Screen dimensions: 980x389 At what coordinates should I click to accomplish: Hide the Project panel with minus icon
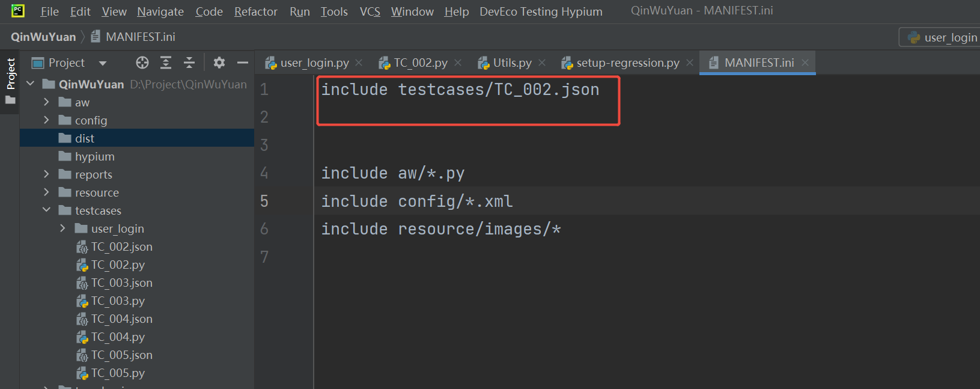tap(243, 63)
